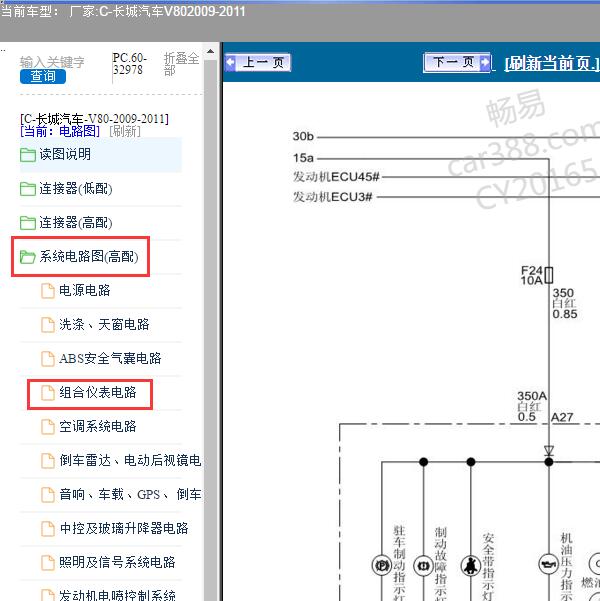
Task: Click the [C-长城汽车-V80-2009-2011] heading
Action: (94, 118)
